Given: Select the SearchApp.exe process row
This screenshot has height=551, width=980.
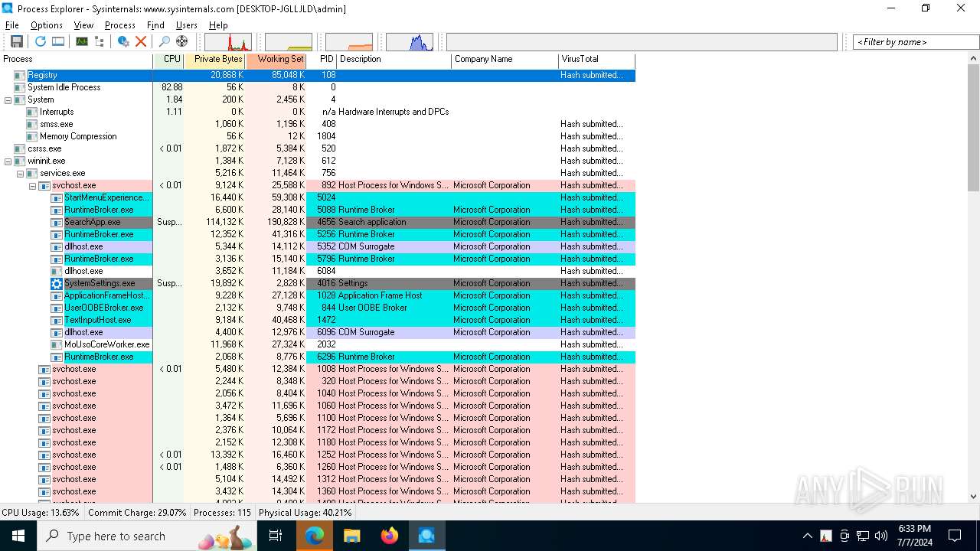Looking at the screenshot, I should (318, 222).
